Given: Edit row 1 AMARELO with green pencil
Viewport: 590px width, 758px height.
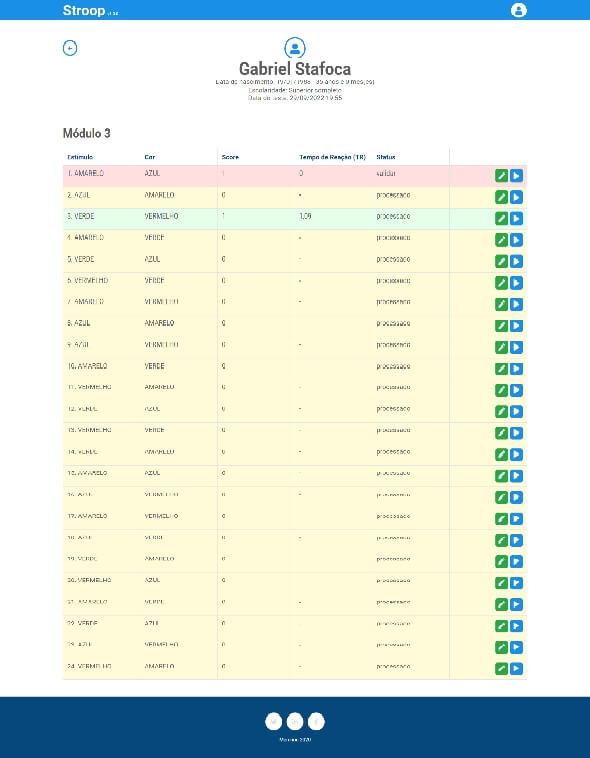Looking at the screenshot, I should [502, 175].
